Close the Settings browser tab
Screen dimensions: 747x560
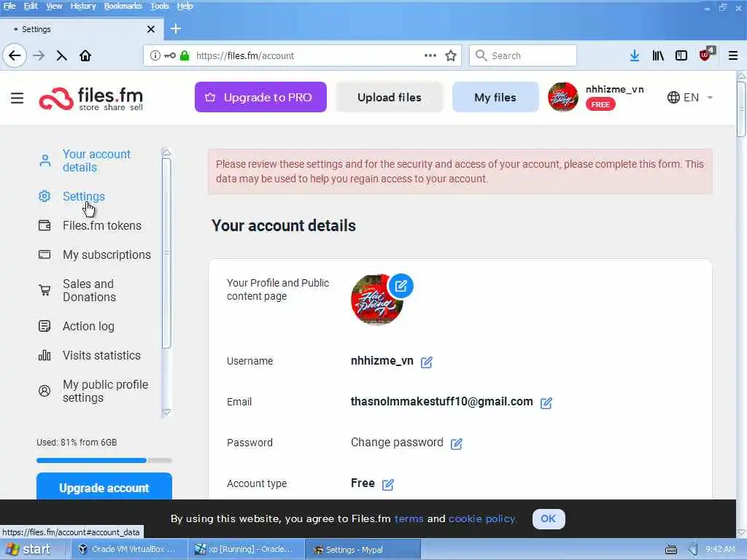[151, 29]
